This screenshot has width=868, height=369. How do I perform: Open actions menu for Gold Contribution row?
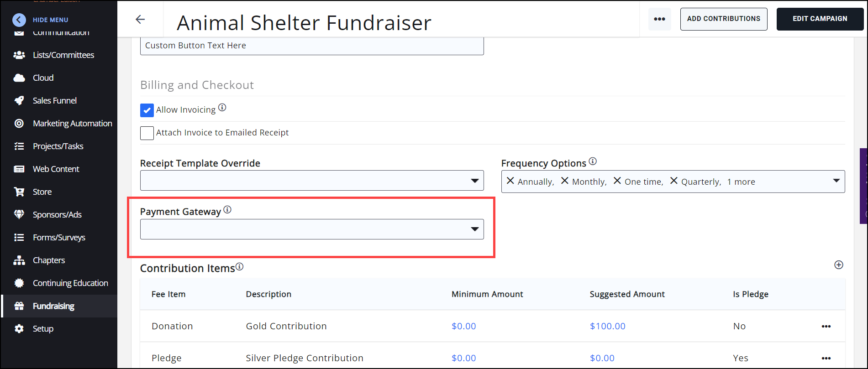(x=826, y=326)
